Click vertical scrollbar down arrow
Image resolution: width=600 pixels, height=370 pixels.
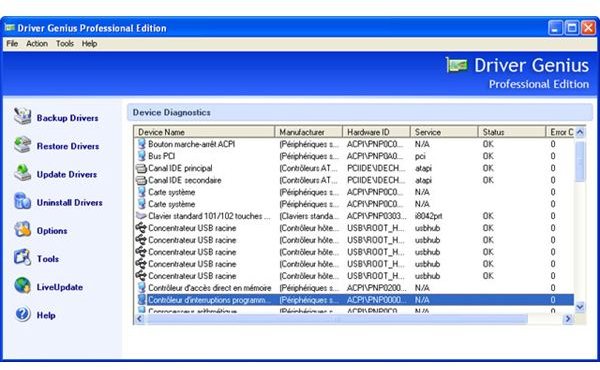[x=580, y=307]
